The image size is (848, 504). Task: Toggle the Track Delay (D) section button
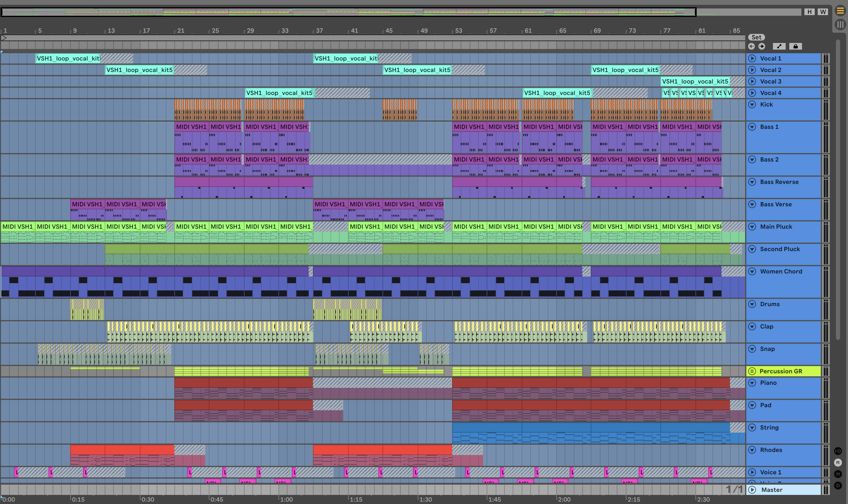(838, 486)
